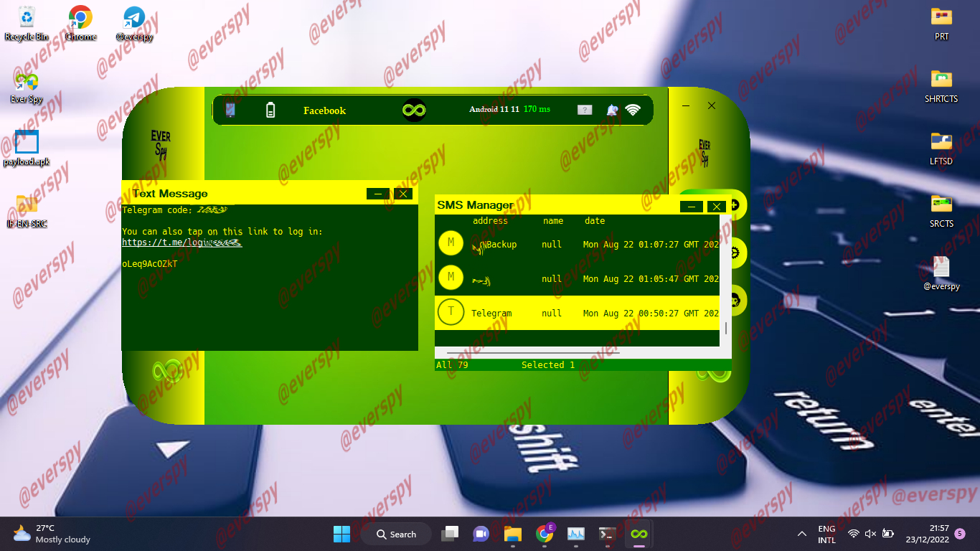980x551 pixels.
Task: Click the 170 ms latency value
Action: (x=537, y=109)
